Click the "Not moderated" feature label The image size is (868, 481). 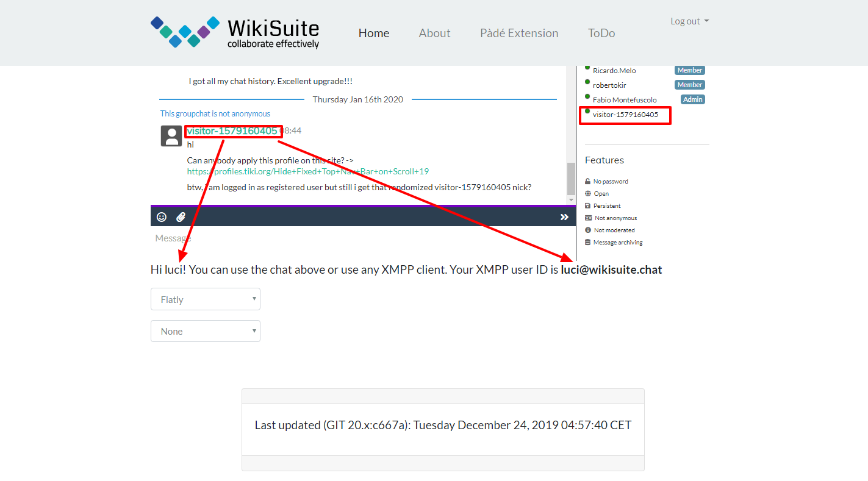614,230
